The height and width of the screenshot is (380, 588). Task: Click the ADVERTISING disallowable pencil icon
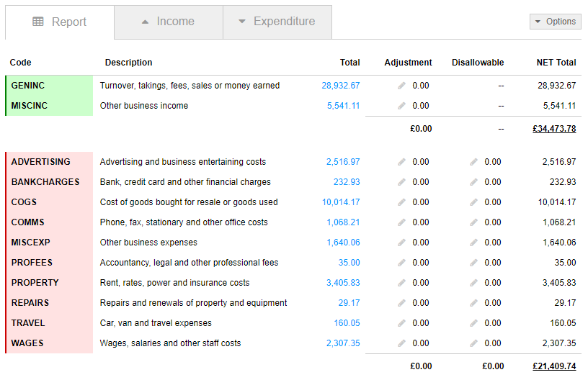click(x=473, y=162)
